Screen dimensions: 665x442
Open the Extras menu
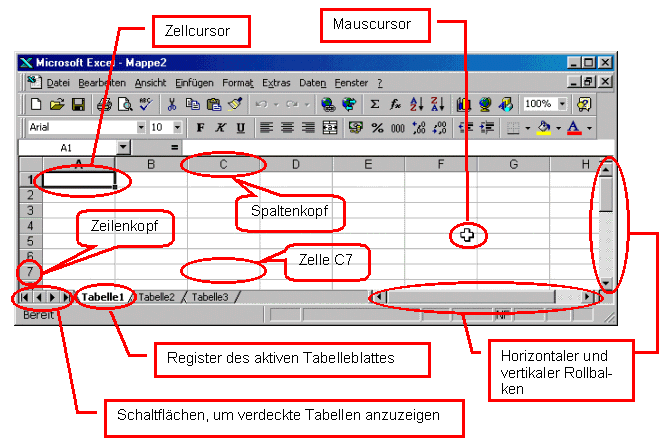click(x=276, y=83)
